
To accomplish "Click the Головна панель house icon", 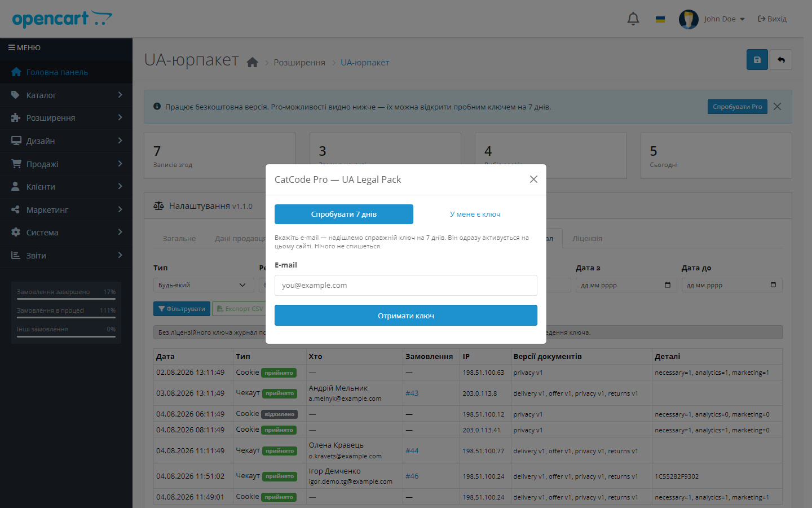I will (16, 72).
